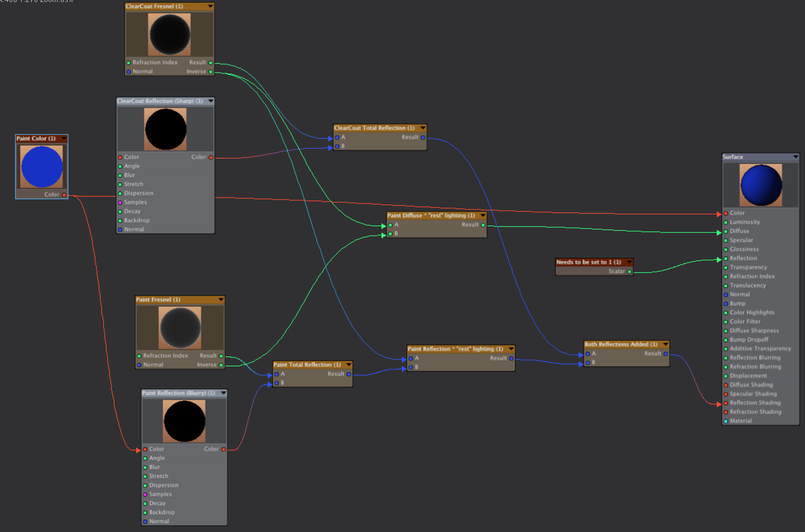805x532 pixels.
Task: Click Paint Fresnel's Refraction Index input connector
Action: click(139, 356)
